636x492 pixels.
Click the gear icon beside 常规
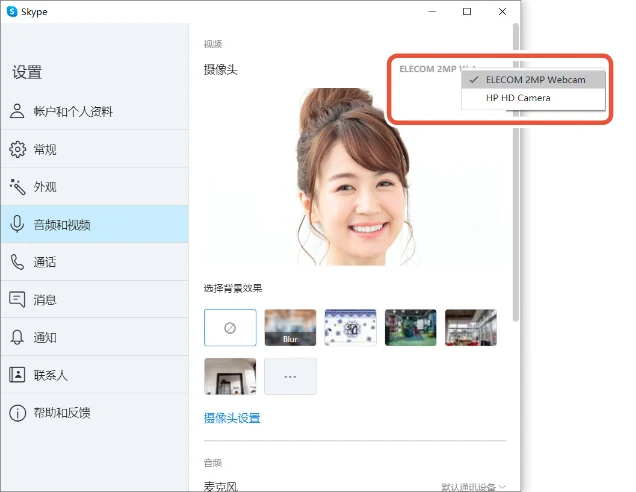pos(17,149)
